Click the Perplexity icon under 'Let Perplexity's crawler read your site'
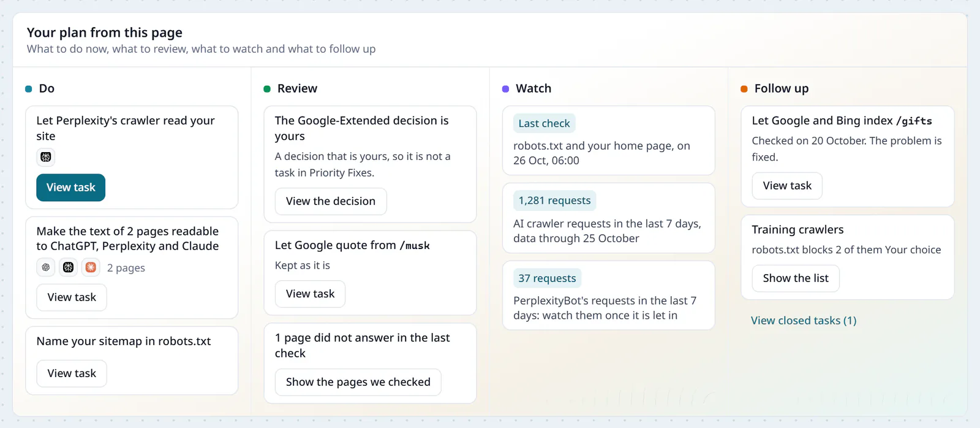The height and width of the screenshot is (428, 980). coord(46,157)
